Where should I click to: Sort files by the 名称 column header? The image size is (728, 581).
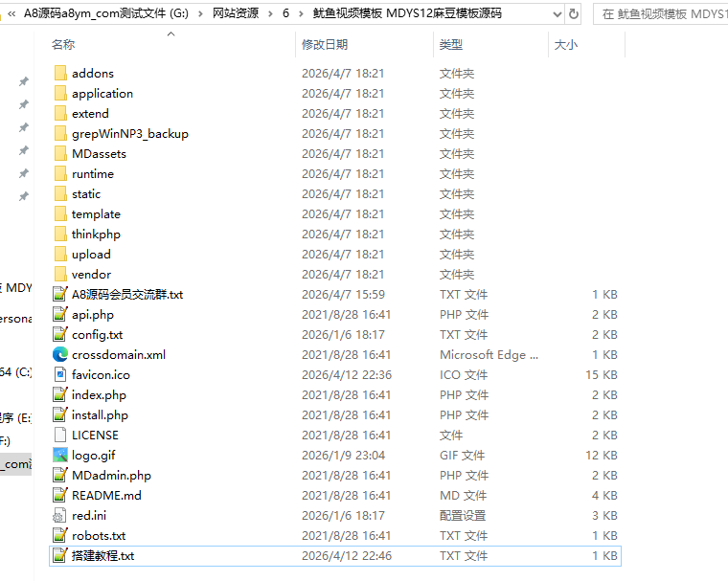point(63,45)
